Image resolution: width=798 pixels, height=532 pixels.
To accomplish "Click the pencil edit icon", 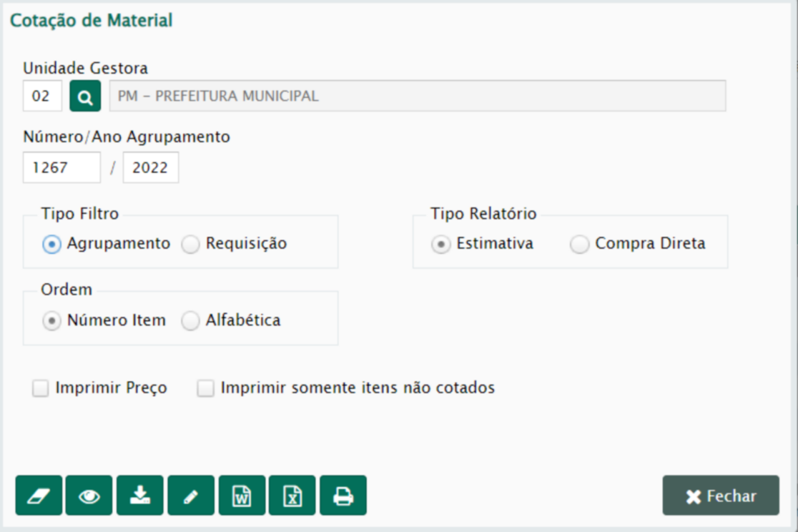I will 191,496.
